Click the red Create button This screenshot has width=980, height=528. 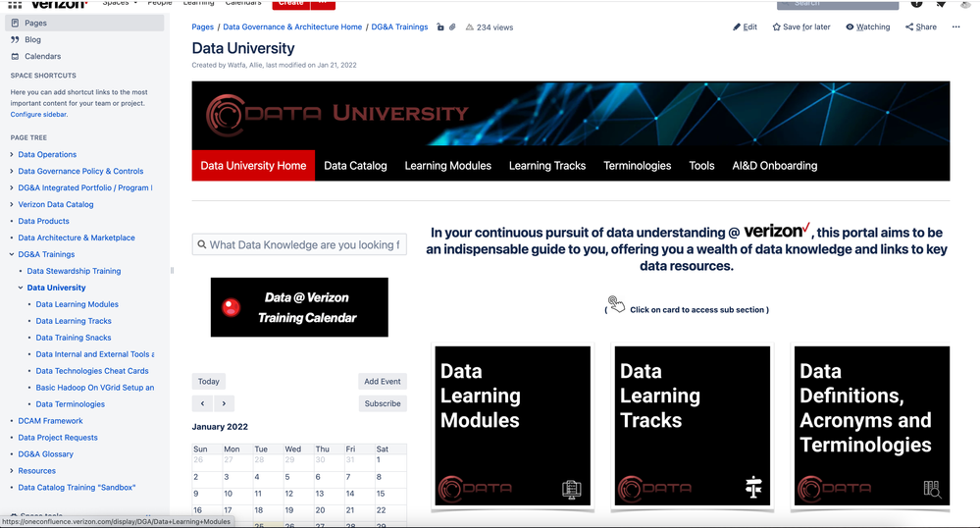(290, 4)
